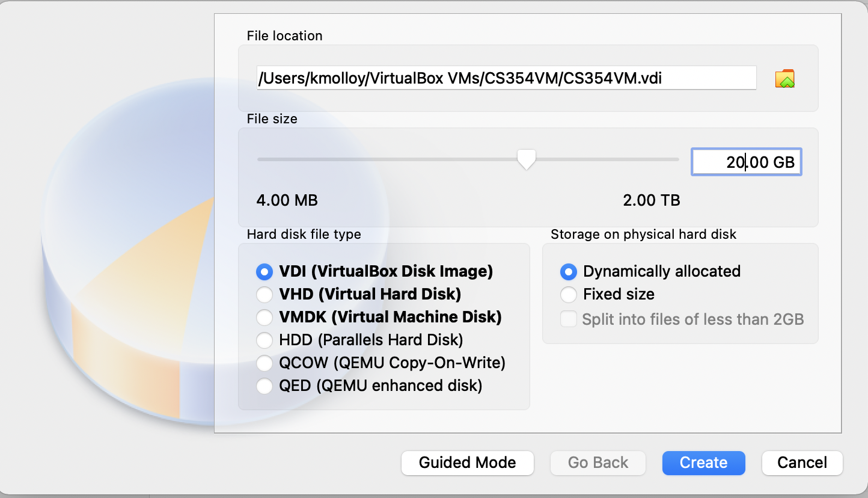868x498 pixels.
Task: Select VDI VirtualBox Disk Image format
Action: coord(264,271)
